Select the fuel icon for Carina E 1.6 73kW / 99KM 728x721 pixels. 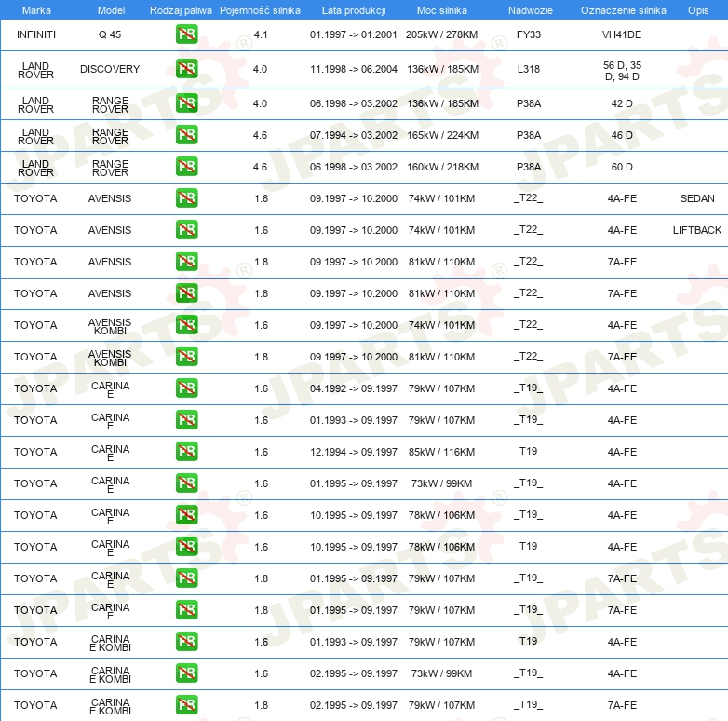[x=186, y=483]
